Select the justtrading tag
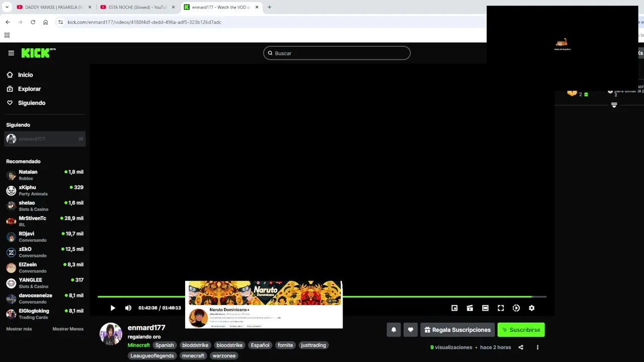 (313, 345)
